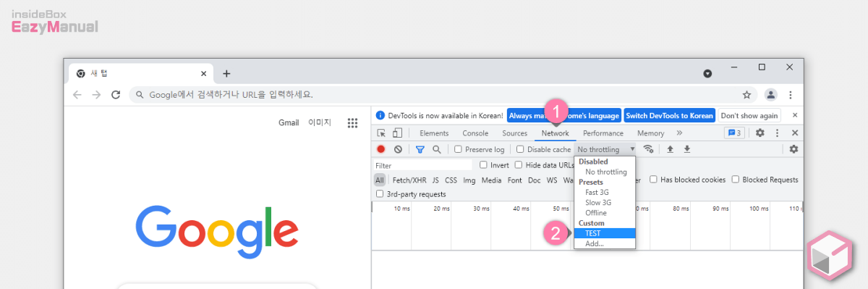This screenshot has width=868, height=289.
Task: Filter requests by Img
Action: 469,180
